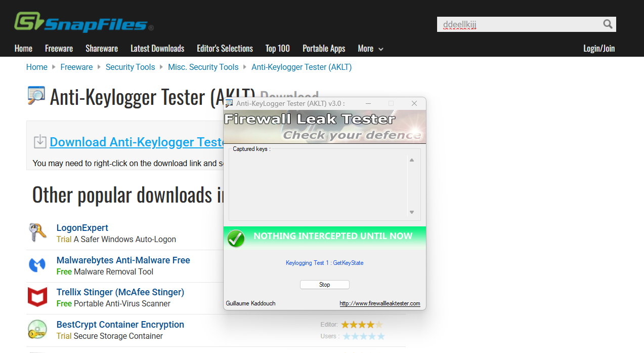
Task: Click the AKLT window title bar icon
Action: (229, 103)
